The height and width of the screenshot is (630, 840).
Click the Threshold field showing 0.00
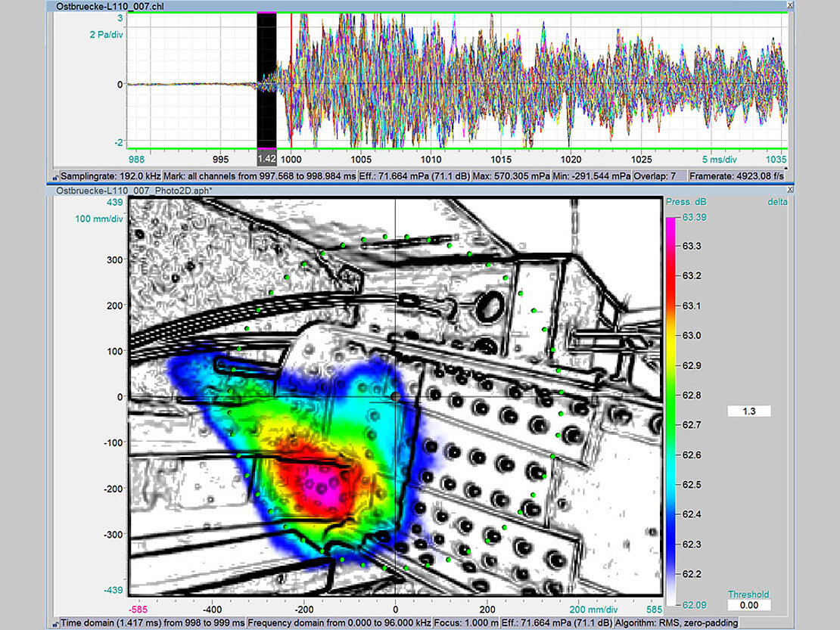749,605
